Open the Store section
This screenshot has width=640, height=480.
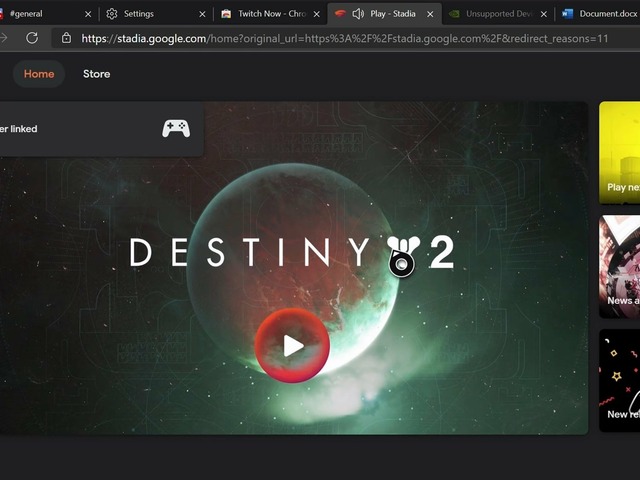click(x=96, y=74)
